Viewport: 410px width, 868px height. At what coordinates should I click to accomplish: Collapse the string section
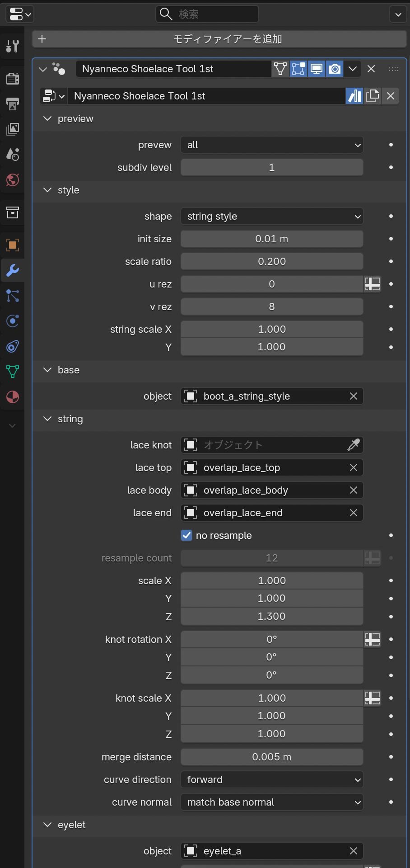click(x=47, y=419)
